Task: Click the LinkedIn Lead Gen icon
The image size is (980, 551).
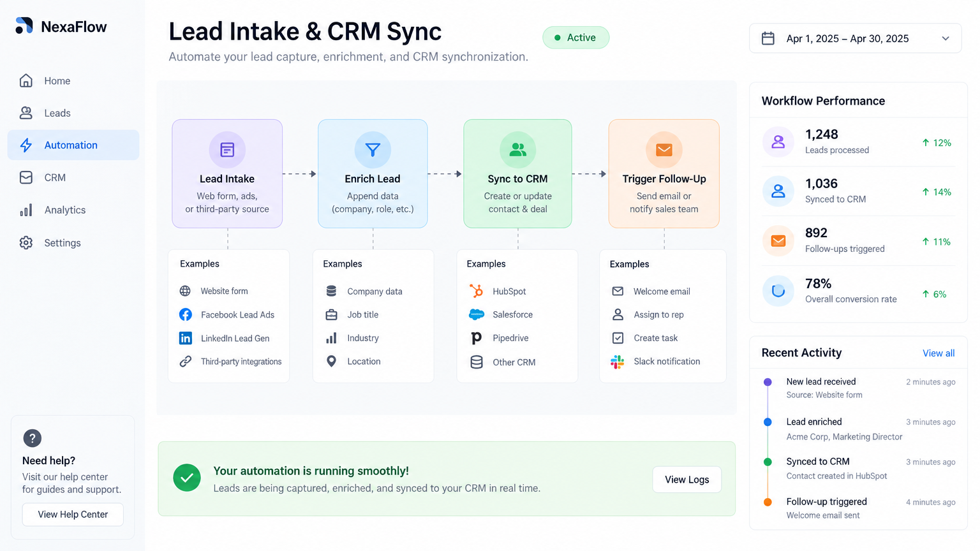Action: [186, 338]
